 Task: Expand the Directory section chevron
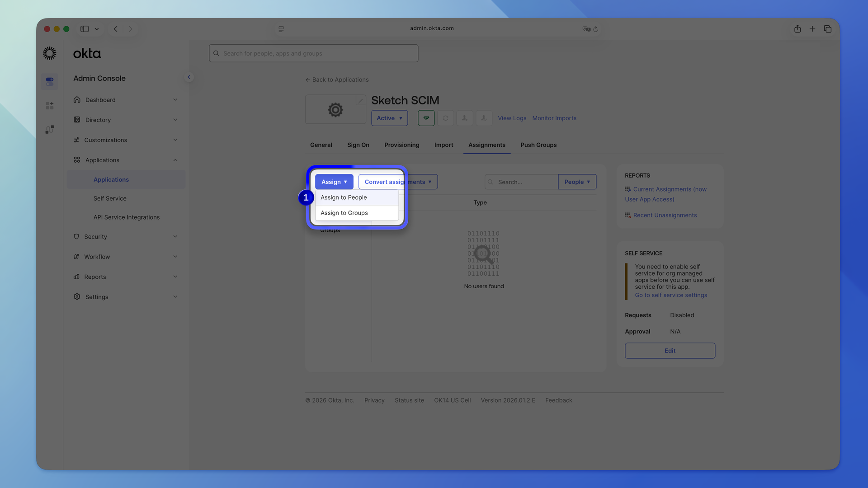[x=175, y=120]
